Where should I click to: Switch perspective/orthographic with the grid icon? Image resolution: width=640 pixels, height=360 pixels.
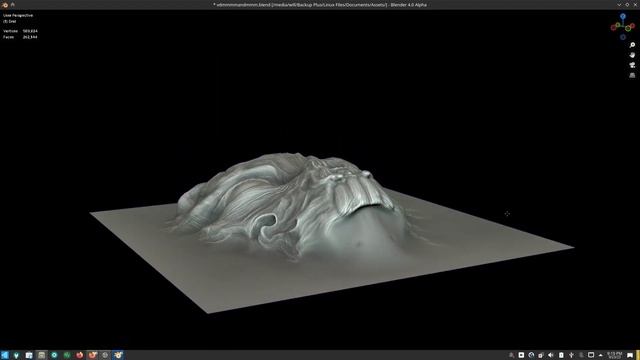(x=632, y=75)
